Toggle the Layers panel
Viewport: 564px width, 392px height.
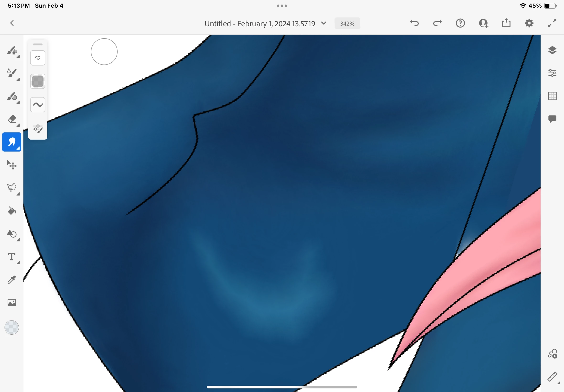(x=552, y=50)
